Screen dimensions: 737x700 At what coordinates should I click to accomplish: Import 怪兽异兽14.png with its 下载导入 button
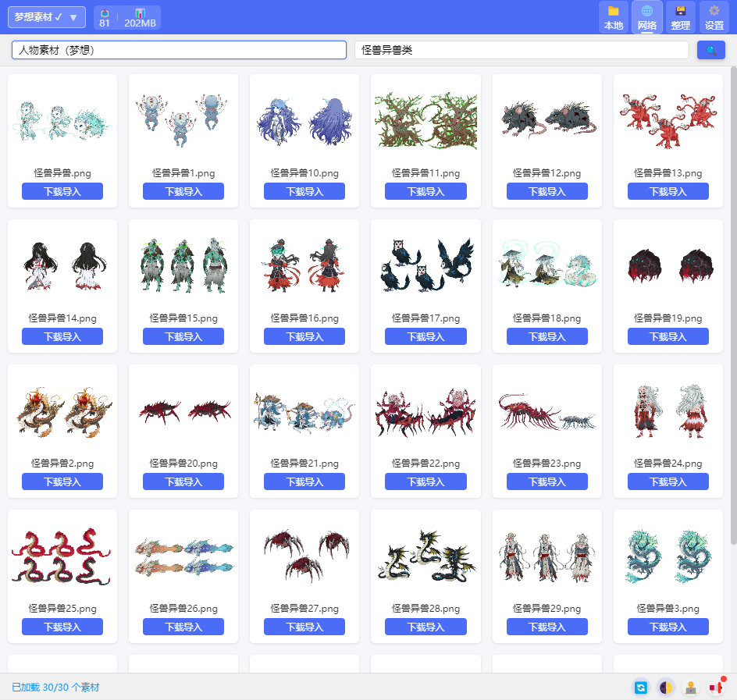click(x=62, y=337)
